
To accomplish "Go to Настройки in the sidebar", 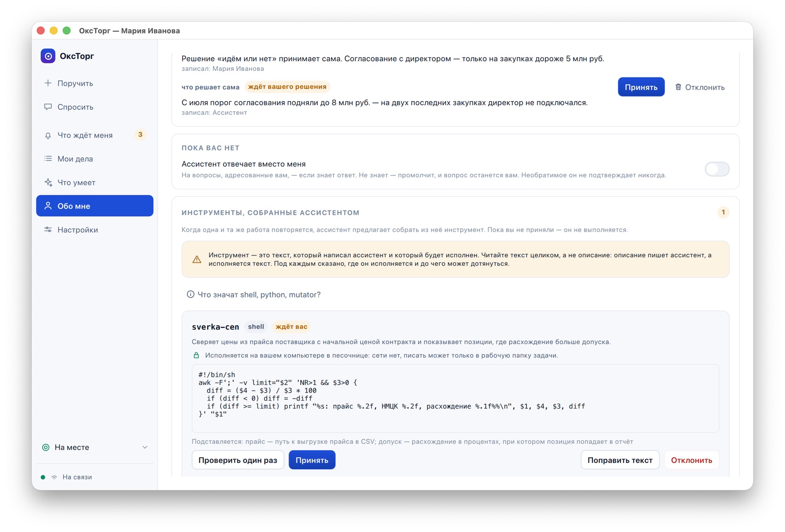I will (x=95, y=229).
